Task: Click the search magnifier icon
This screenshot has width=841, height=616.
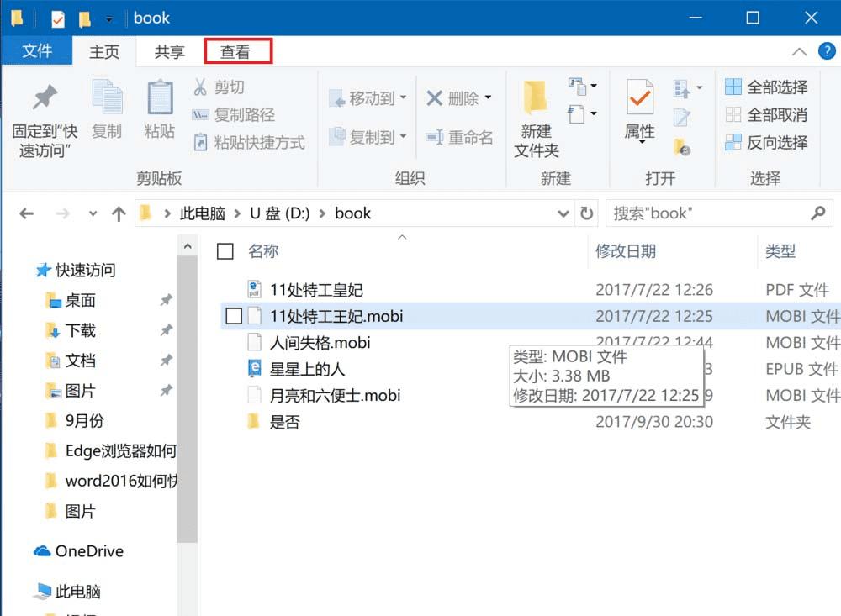Action: coord(818,213)
